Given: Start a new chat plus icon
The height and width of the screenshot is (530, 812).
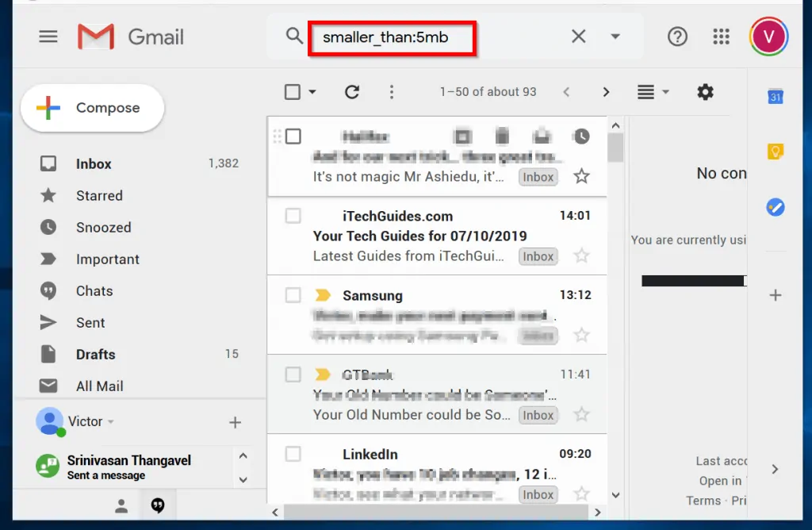Looking at the screenshot, I should tap(235, 422).
